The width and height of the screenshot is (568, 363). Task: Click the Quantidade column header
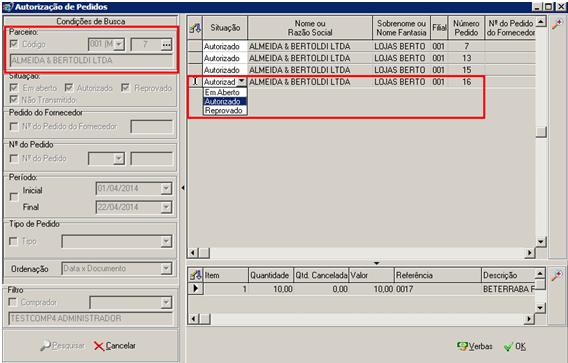271,275
